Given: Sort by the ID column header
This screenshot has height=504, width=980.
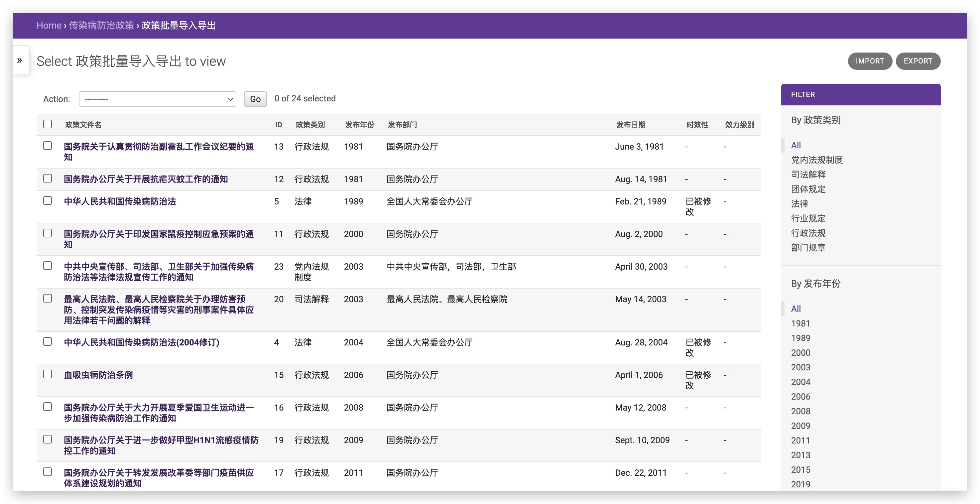Looking at the screenshot, I should pos(279,125).
